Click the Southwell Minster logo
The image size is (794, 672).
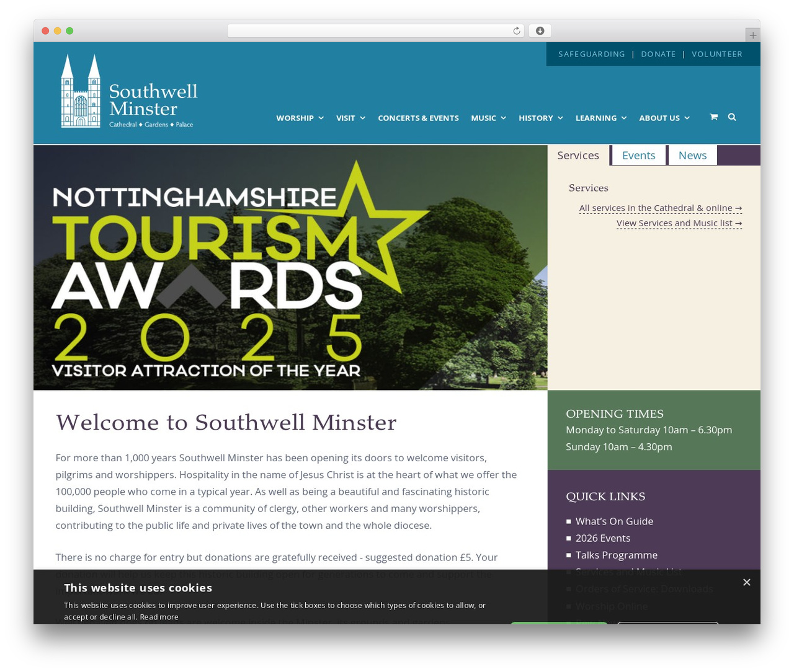click(129, 91)
